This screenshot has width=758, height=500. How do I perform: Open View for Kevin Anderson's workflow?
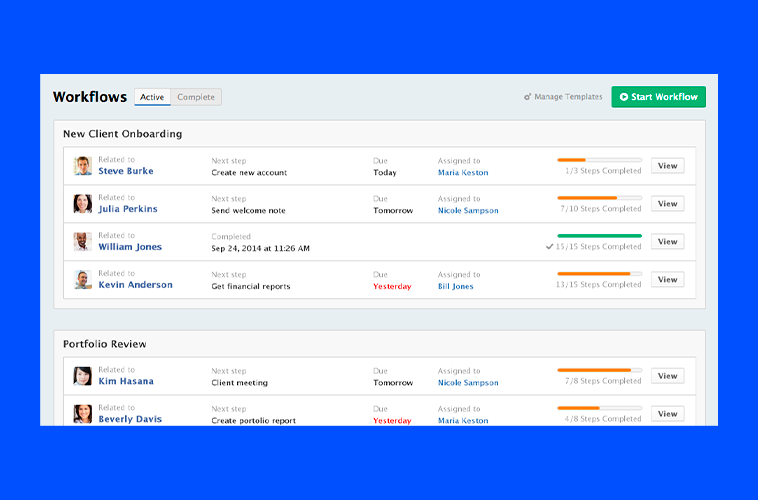tap(667, 280)
